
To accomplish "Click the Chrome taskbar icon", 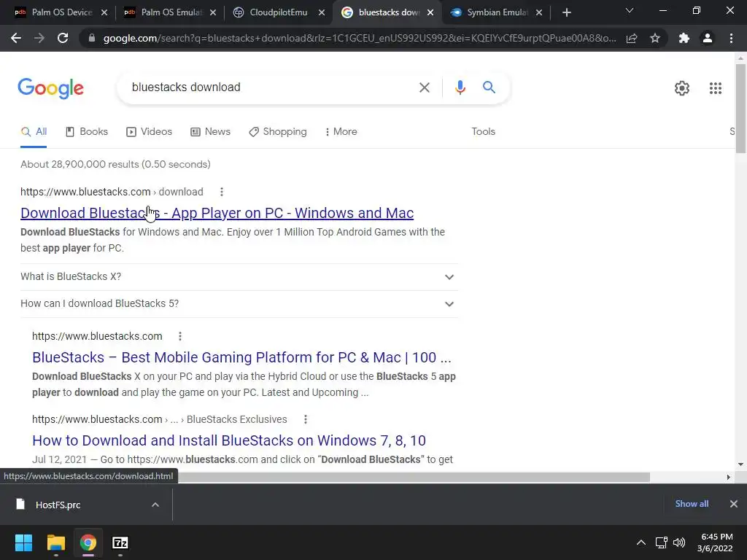I will pos(88,542).
